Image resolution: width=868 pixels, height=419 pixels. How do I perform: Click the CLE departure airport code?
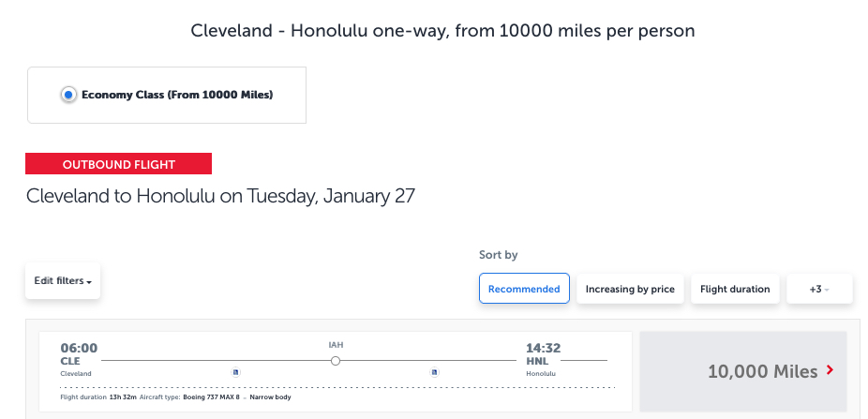72,361
